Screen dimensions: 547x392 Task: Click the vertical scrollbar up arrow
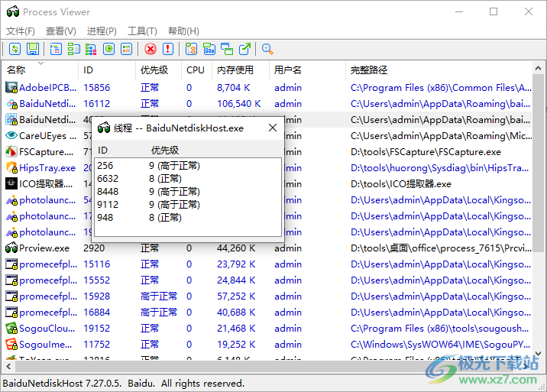(538, 69)
